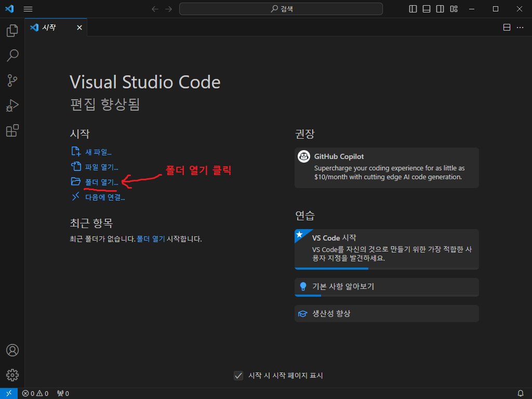Go back with the left arrow
The image size is (532, 399).
point(155,9)
